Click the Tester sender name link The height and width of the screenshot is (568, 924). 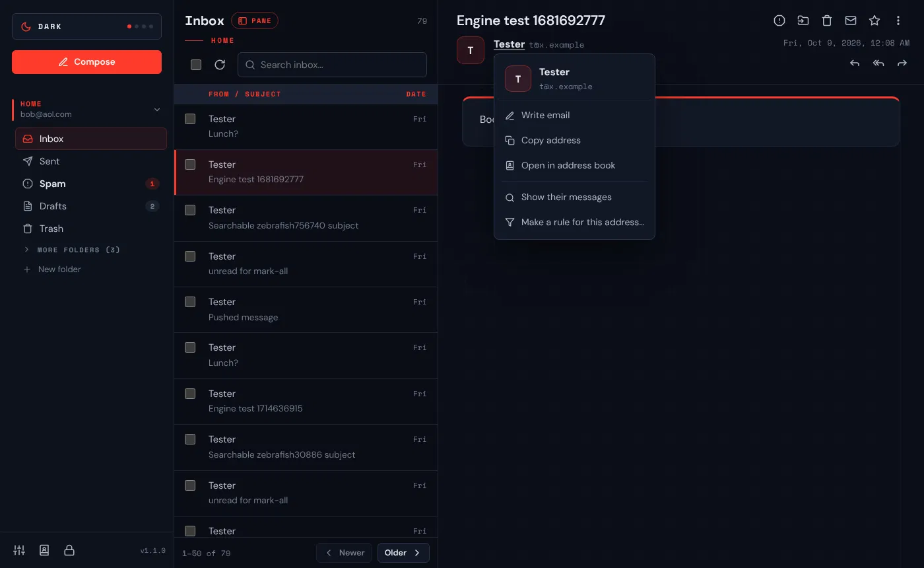point(509,44)
